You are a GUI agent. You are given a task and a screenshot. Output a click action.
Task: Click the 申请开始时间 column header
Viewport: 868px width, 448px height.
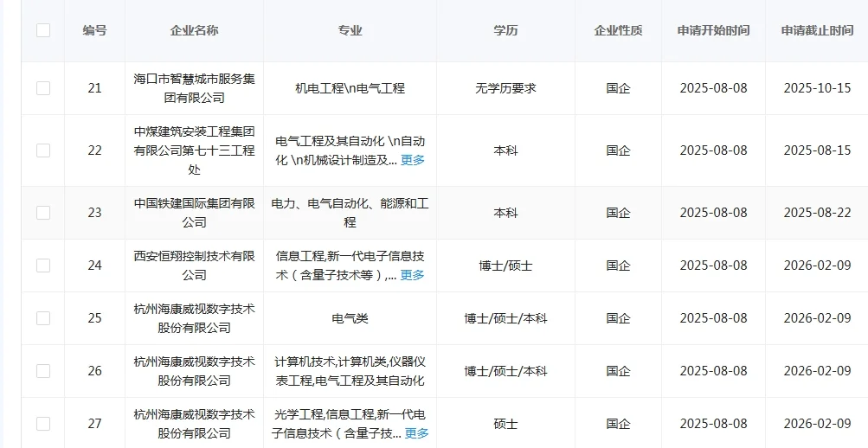pyautogui.click(x=714, y=30)
